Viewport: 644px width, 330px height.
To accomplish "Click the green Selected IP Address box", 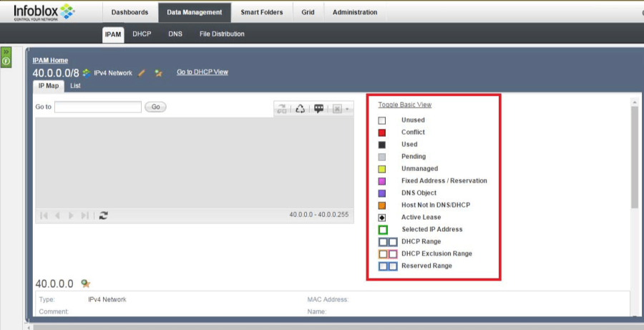I will (x=383, y=230).
